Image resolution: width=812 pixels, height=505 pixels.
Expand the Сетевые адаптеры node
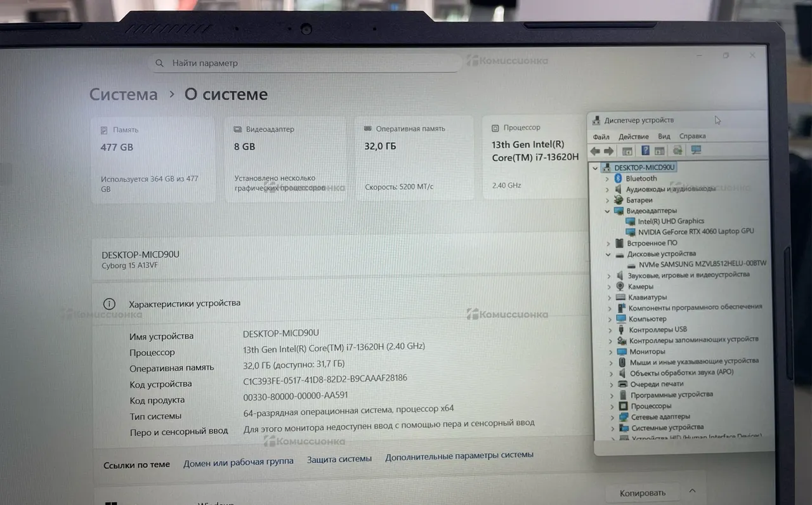pos(612,417)
